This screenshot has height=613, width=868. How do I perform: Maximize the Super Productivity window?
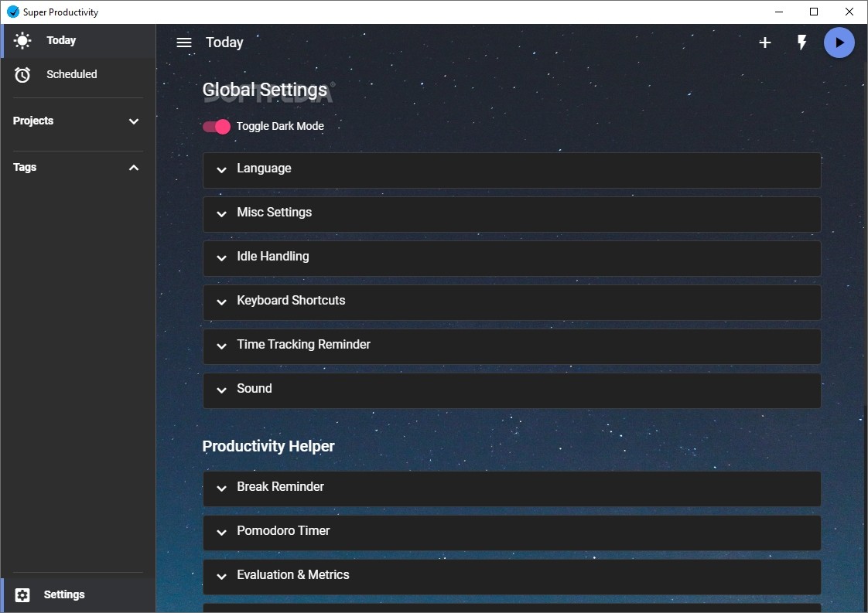(814, 12)
